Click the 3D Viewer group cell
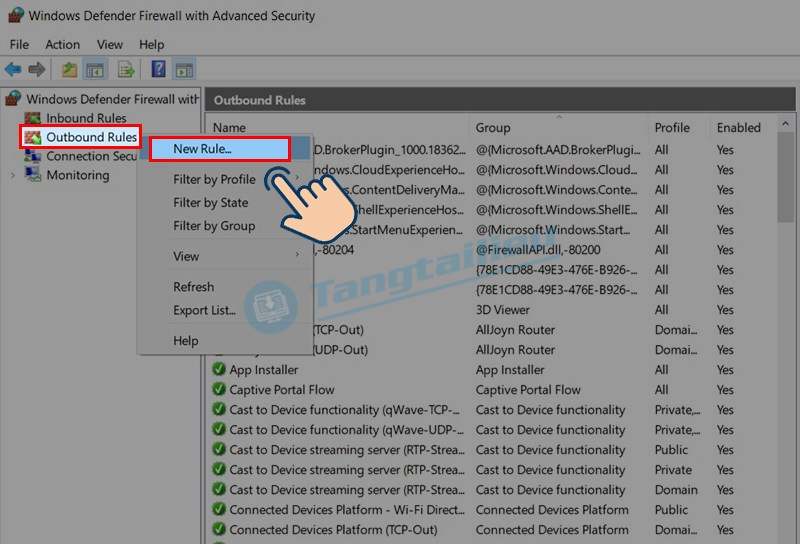The height and width of the screenshot is (544, 800). (503, 310)
